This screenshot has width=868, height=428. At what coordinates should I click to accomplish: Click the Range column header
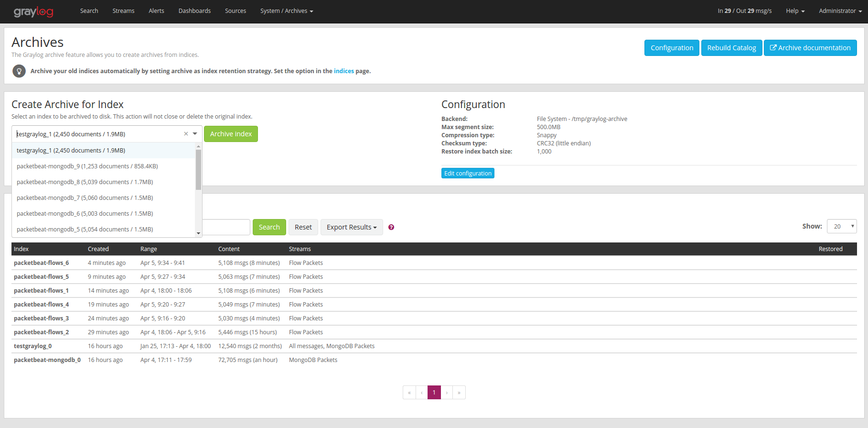tap(149, 249)
